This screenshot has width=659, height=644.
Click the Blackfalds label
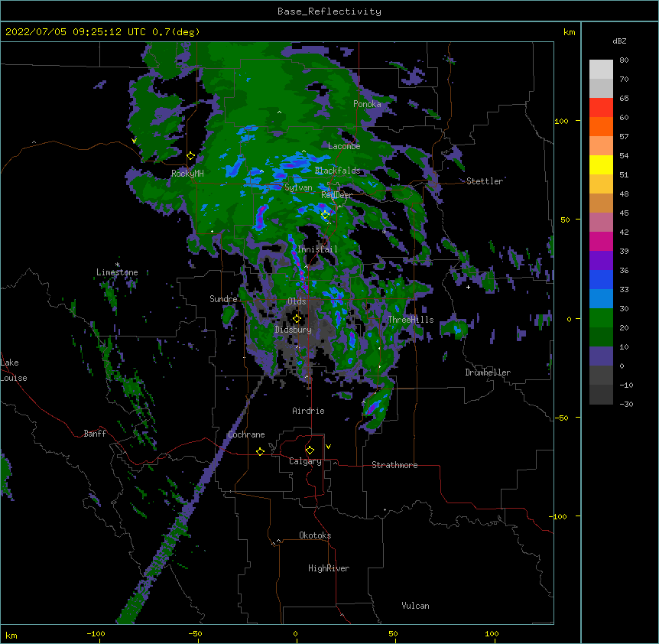(337, 171)
